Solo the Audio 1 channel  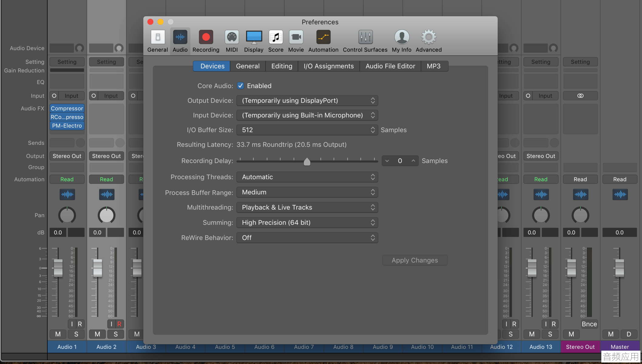[76, 334]
